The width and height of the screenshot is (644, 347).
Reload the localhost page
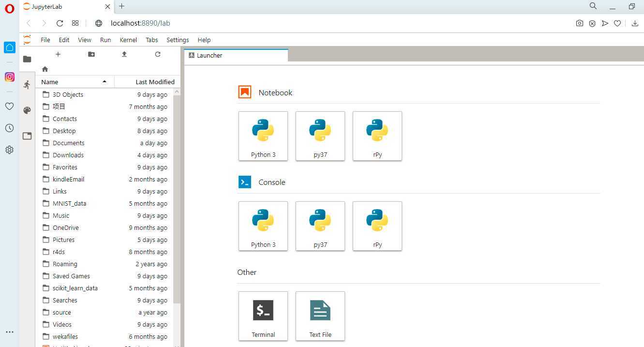(x=60, y=23)
